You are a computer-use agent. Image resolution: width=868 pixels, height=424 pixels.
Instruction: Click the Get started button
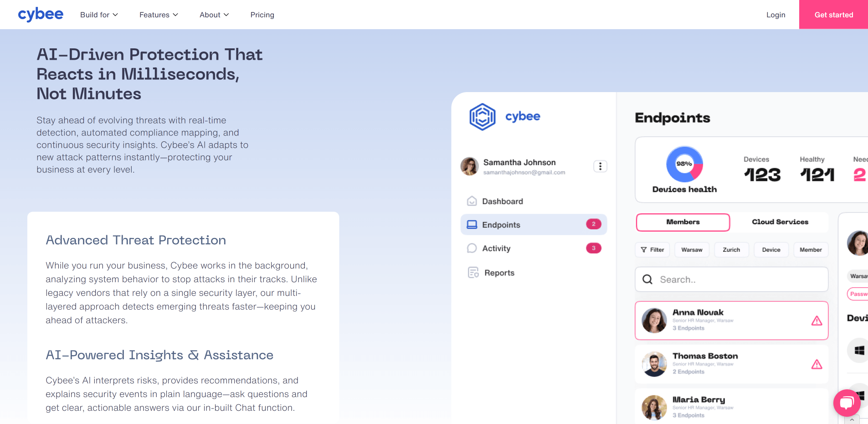point(833,15)
